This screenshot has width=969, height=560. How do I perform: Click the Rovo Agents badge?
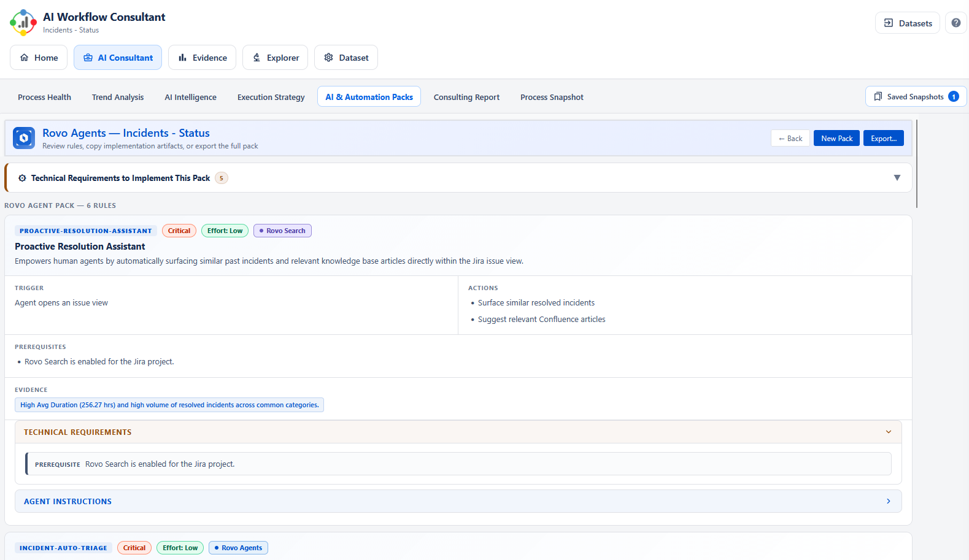(x=238, y=548)
